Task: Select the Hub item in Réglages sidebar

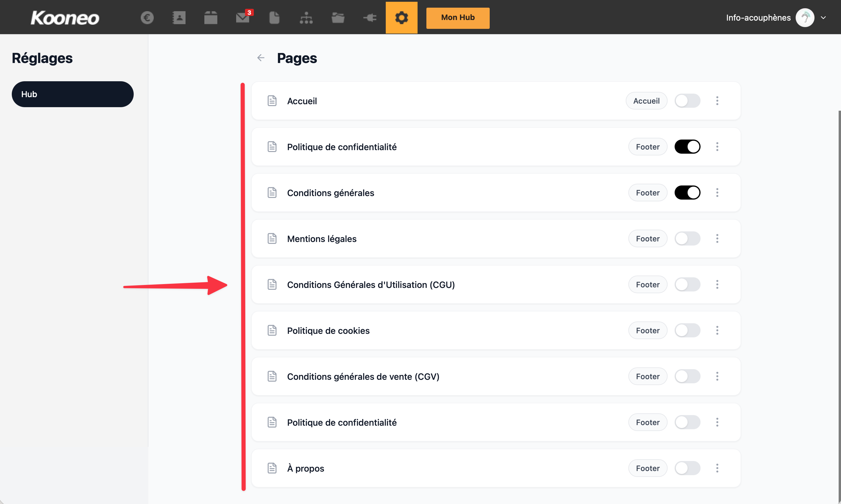Action: pyautogui.click(x=72, y=94)
